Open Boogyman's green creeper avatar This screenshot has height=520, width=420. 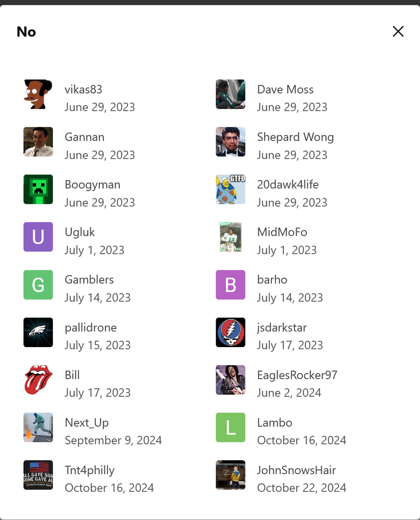38,189
